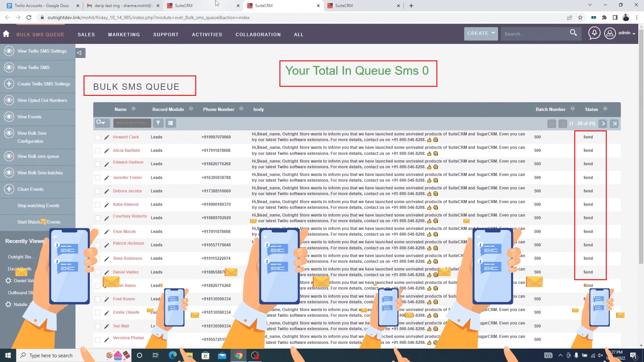Expand the admin user menu

click(627, 33)
